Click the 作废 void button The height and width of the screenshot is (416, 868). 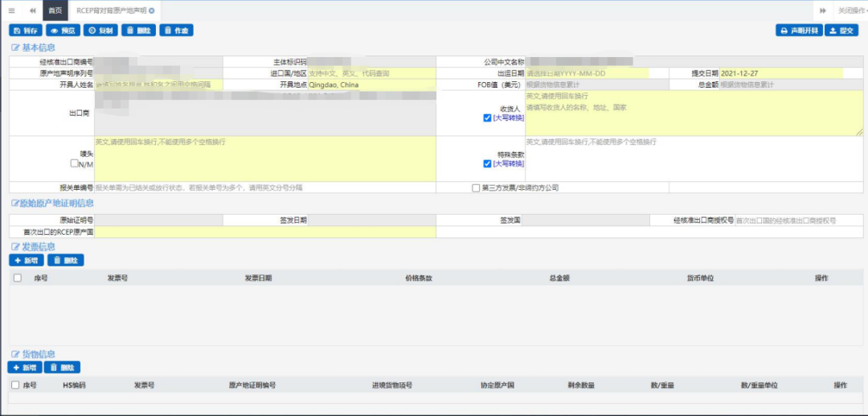click(177, 31)
